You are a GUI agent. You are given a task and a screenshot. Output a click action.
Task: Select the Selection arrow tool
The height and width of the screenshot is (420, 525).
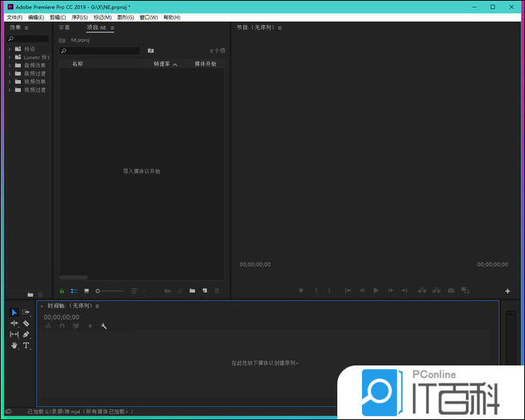point(14,312)
